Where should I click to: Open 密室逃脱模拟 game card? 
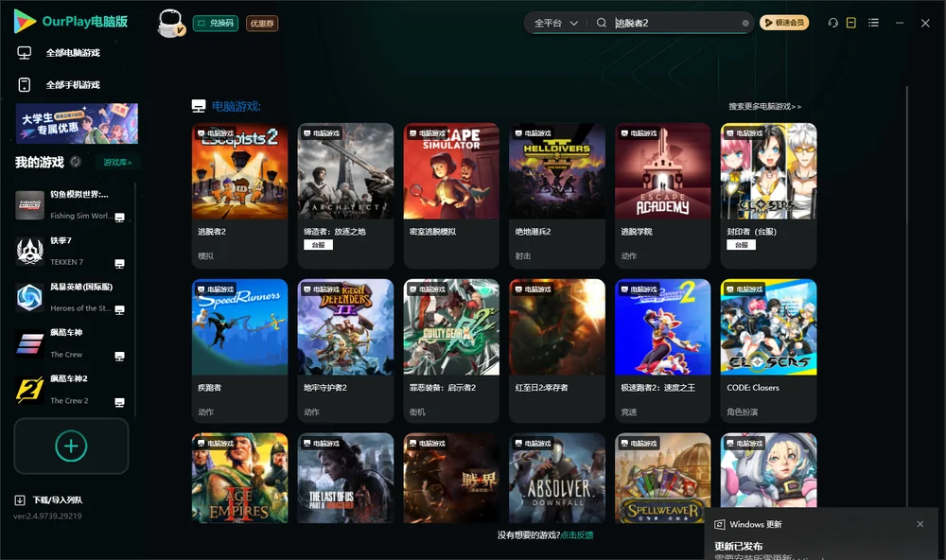click(451, 196)
